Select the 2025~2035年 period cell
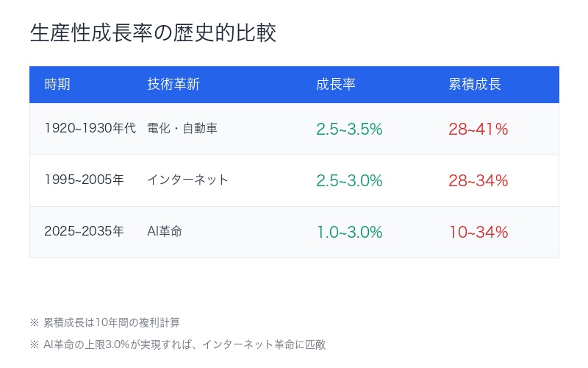Screen dimensions: 588x368 tap(84, 232)
